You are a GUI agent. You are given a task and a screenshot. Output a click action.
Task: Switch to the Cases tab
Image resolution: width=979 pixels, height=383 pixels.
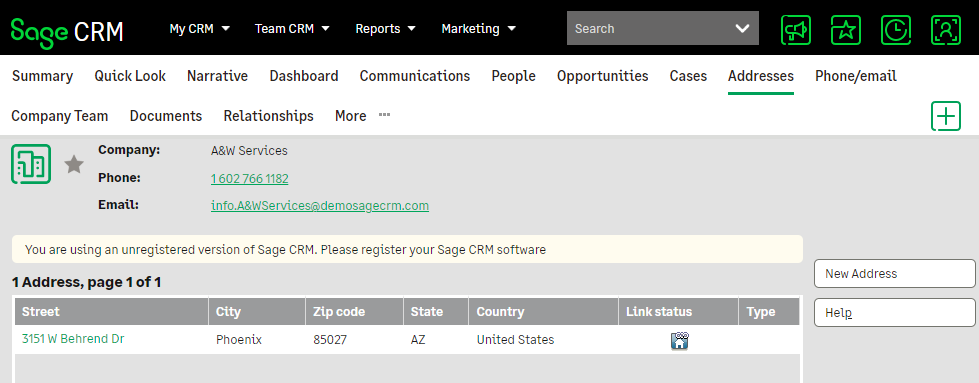click(x=688, y=76)
